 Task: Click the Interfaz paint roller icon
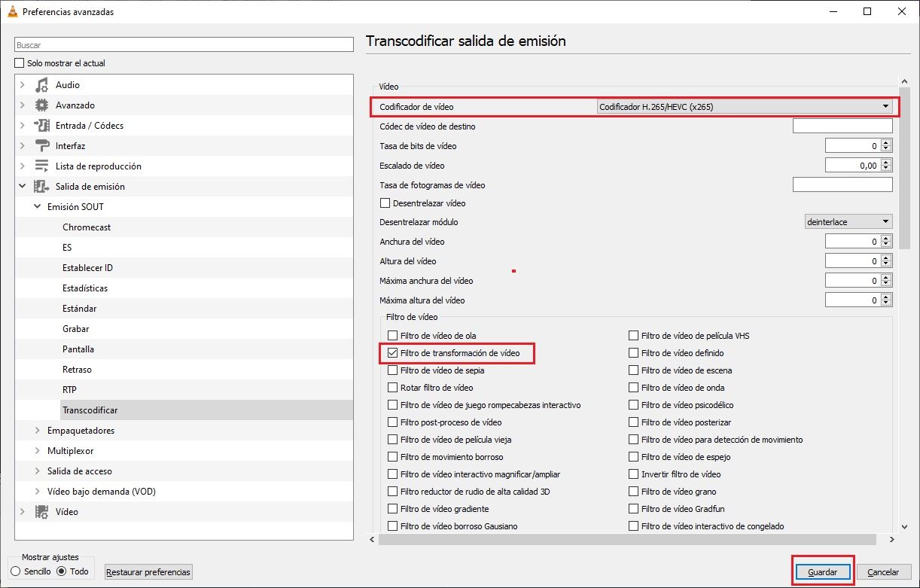[42, 146]
